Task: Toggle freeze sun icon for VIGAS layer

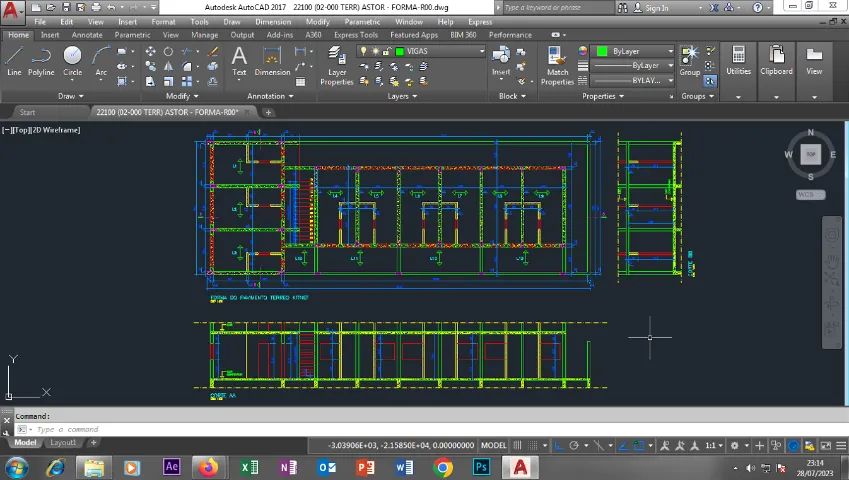Action: [375, 51]
